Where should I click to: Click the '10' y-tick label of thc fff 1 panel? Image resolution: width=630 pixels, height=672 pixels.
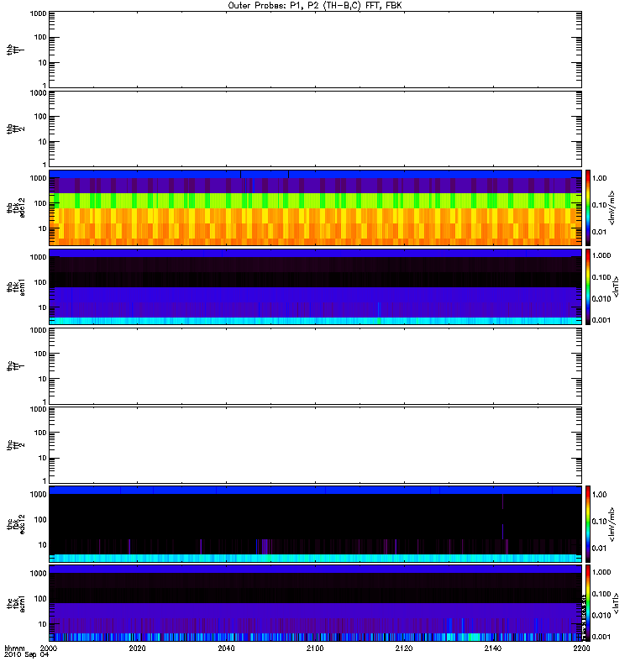[43, 380]
